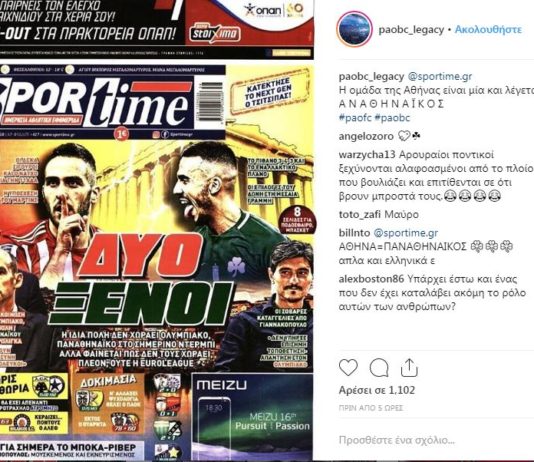Viewport: 534px width, 462px height.
Task: Open the post timestamp ΠΡΙΝ ΑΠΟ 5 ΩΡΕΣ
Action: pyautogui.click(x=371, y=408)
